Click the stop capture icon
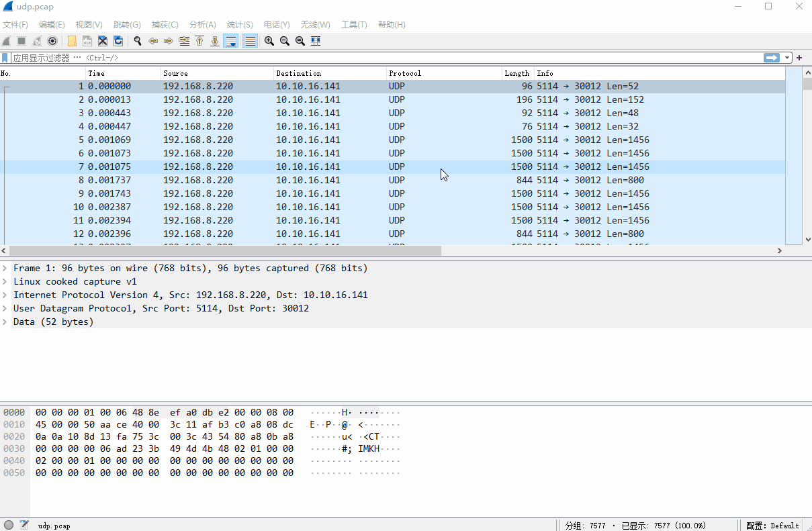 [21, 41]
